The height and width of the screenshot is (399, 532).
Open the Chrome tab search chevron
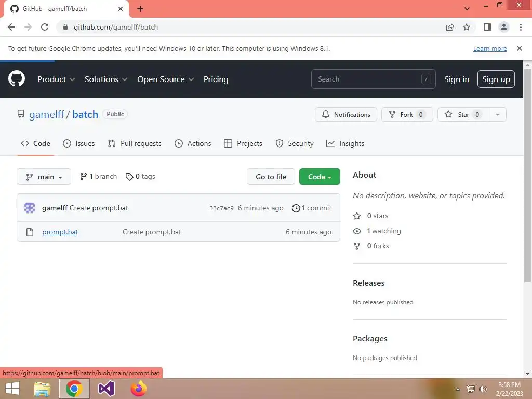(x=467, y=9)
